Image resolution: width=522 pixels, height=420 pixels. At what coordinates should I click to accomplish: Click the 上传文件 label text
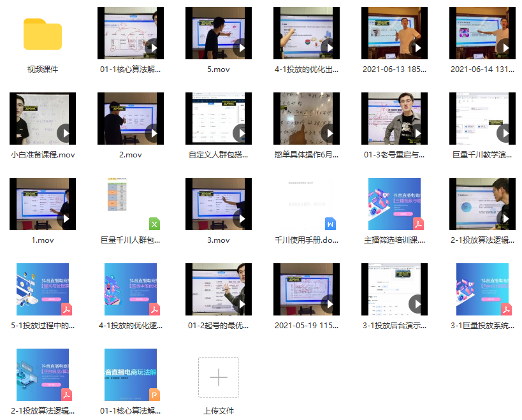coord(219,410)
